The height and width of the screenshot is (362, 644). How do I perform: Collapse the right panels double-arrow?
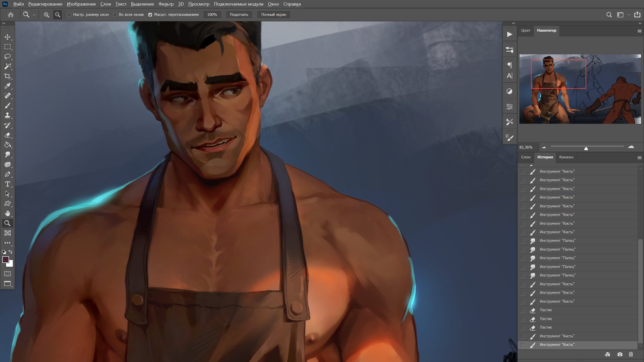pos(640,23)
